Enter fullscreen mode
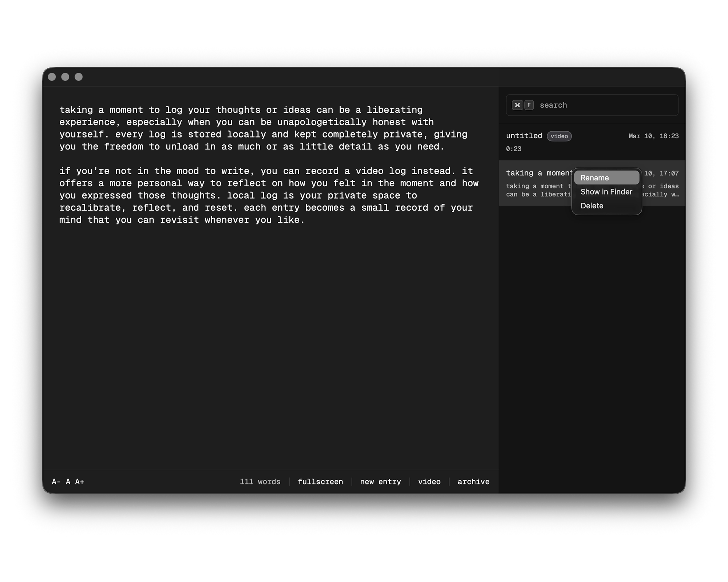The height and width of the screenshot is (582, 728). point(321,481)
